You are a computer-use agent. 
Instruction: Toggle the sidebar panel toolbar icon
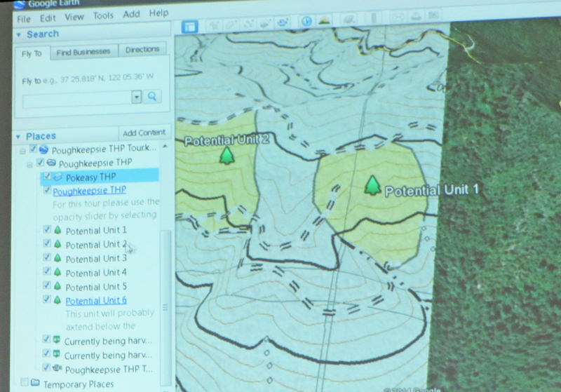tap(189, 27)
